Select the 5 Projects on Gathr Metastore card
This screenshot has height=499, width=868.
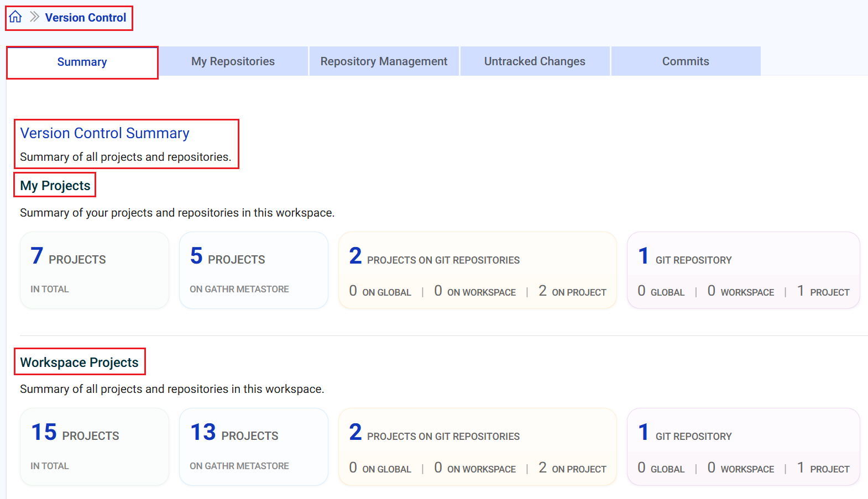[253, 270]
